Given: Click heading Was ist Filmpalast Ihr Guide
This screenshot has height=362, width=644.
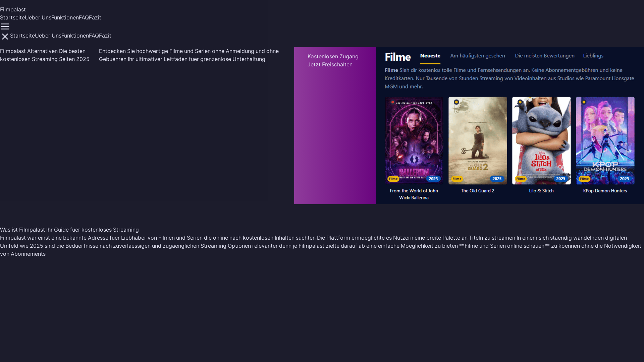Looking at the screenshot, I should click(x=69, y=230).
